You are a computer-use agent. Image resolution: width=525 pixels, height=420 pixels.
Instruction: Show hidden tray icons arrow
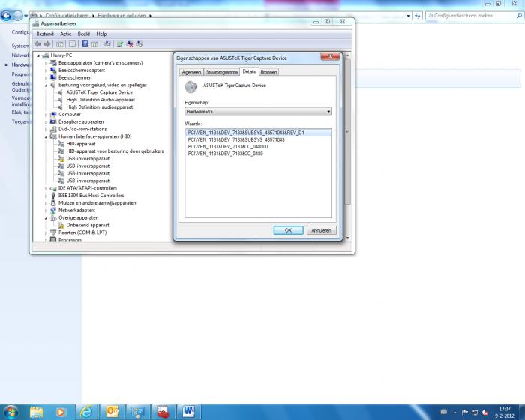pos(454,412)
